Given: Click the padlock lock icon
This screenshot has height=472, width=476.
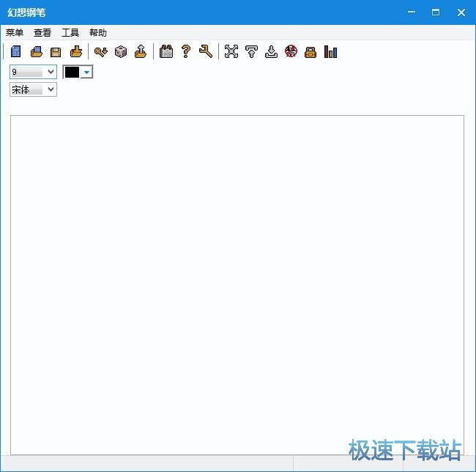Looking at the screenshot, I should [x=310, y=52].
